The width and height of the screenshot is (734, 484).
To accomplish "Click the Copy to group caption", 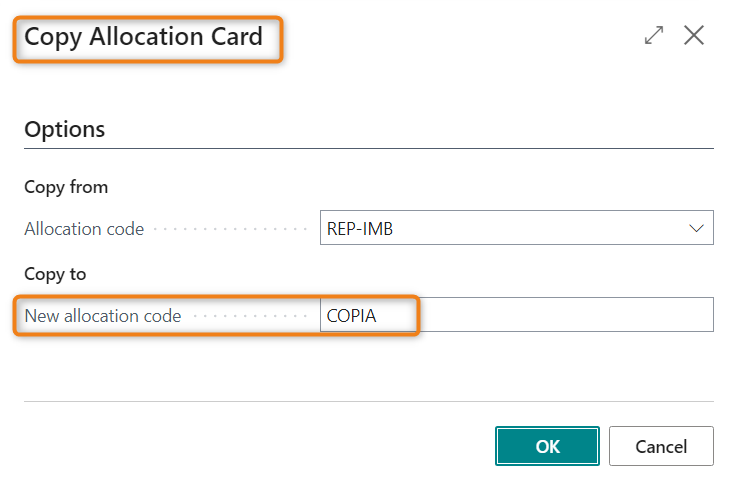I will point(55,274).
